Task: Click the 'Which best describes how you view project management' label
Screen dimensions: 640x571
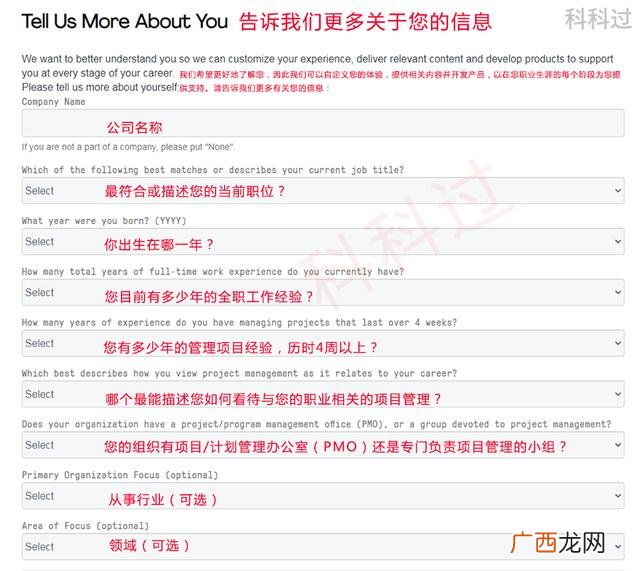Action: (239, 373)
